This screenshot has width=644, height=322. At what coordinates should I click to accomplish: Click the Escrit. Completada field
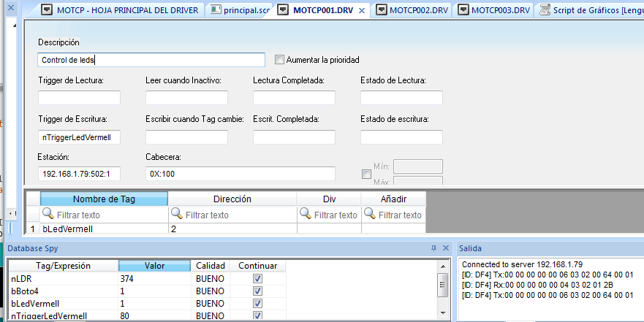(294, 137)
